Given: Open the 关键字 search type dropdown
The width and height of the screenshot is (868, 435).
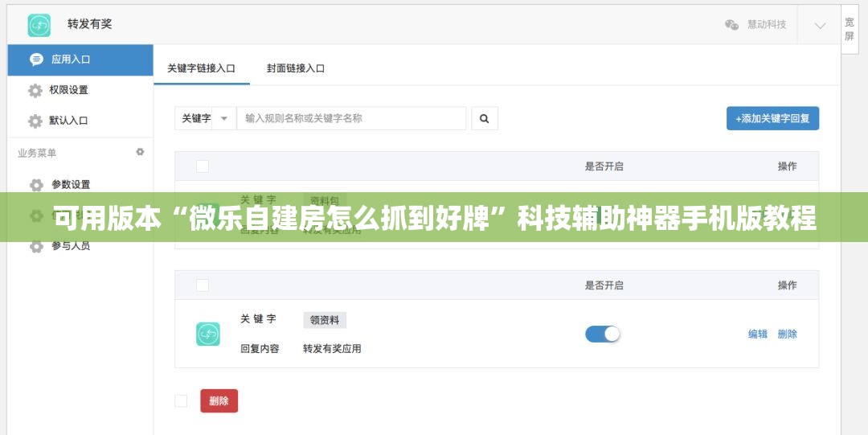Looking at the screenshot, I should (206, 118).
